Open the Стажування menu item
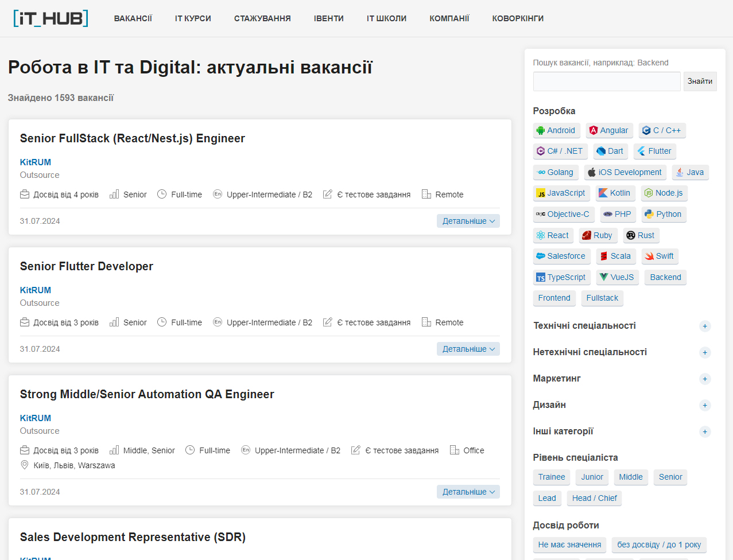 tap(262, 18)
